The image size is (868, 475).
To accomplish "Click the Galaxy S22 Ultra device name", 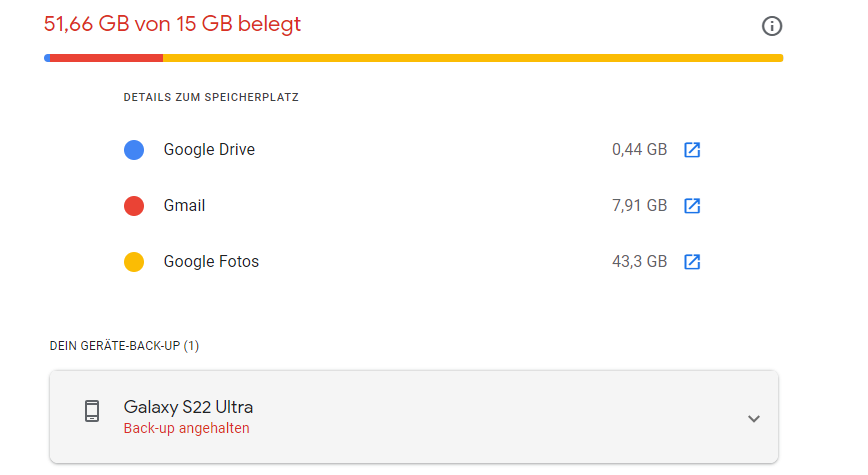I will tap(188, 407).
